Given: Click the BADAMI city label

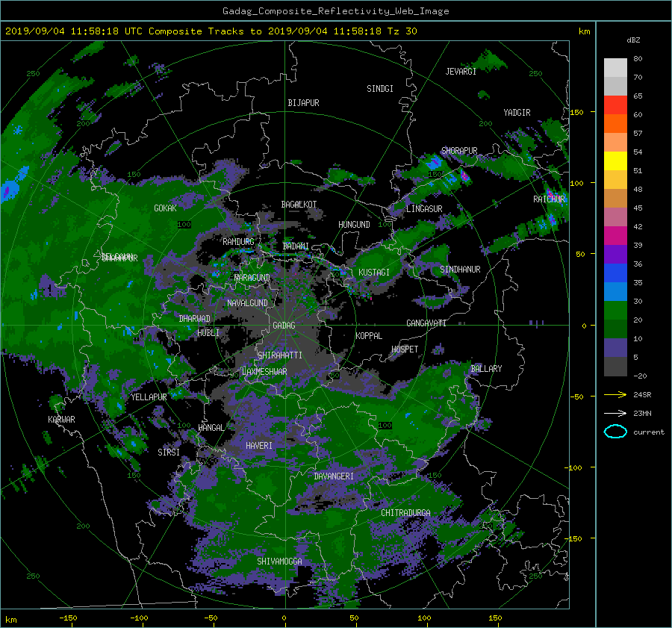Looking at the screenshot, I should pos(296,246).
